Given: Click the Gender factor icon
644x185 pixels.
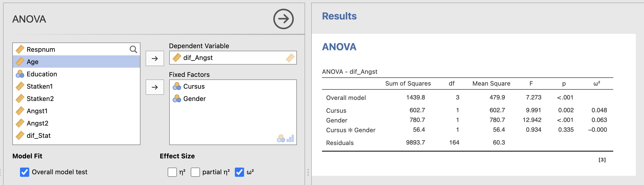Looking at the screenshot, I should coord(177,99).
